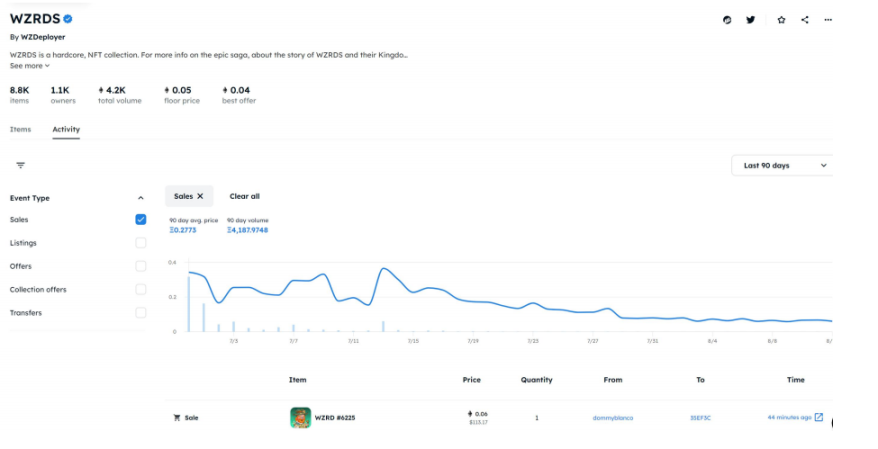
Task: Open the collection's Twitter page
Action: 751,20
